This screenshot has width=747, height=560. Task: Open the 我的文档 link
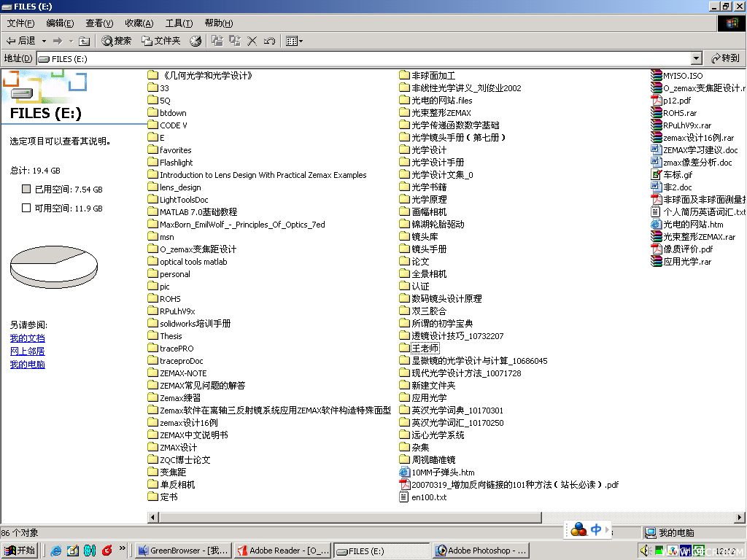point(28,338)
